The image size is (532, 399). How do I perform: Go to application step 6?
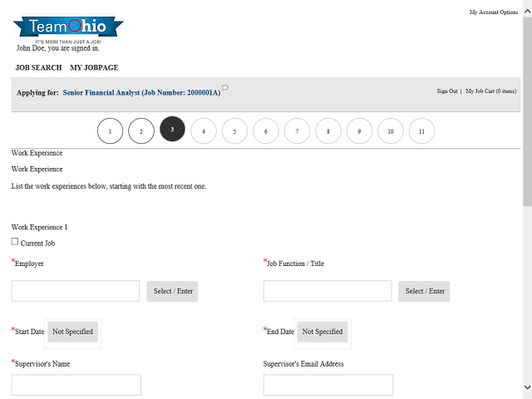(x=266, y=131)
